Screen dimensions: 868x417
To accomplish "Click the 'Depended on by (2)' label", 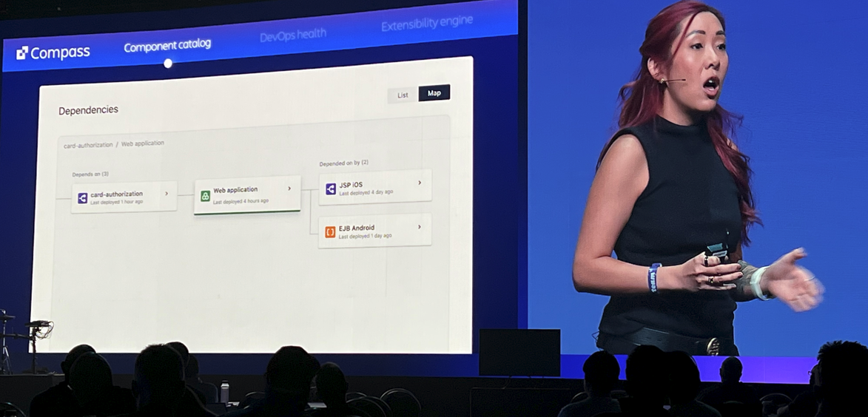I will [x=344, y=163].
